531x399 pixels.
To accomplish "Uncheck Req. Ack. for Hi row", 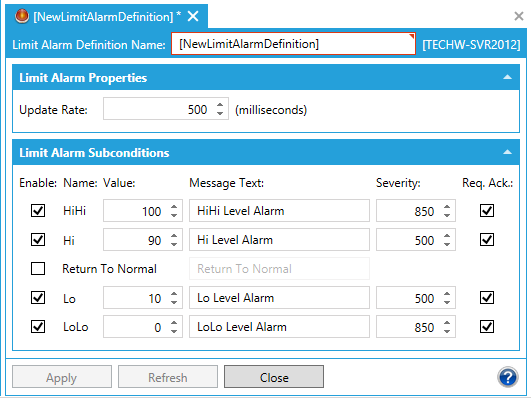I will [487, 240].
